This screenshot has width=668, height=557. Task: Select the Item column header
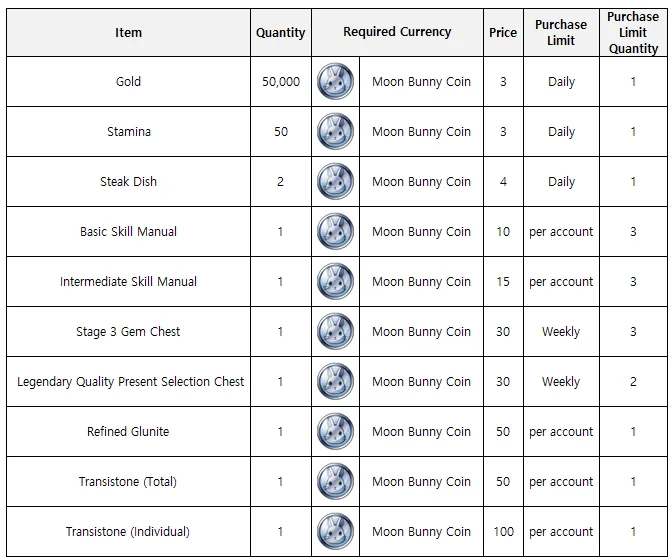[129, 33]
